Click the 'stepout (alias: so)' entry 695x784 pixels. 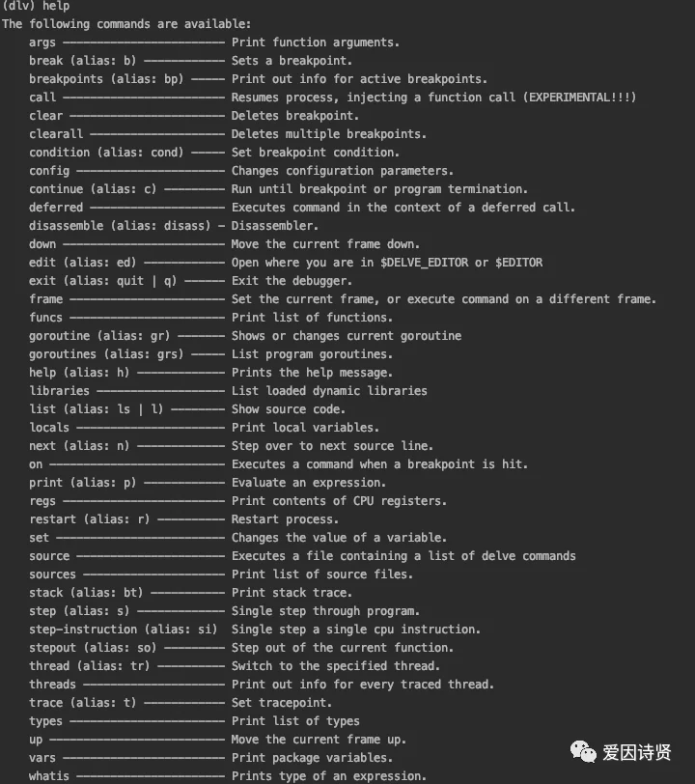93,648
